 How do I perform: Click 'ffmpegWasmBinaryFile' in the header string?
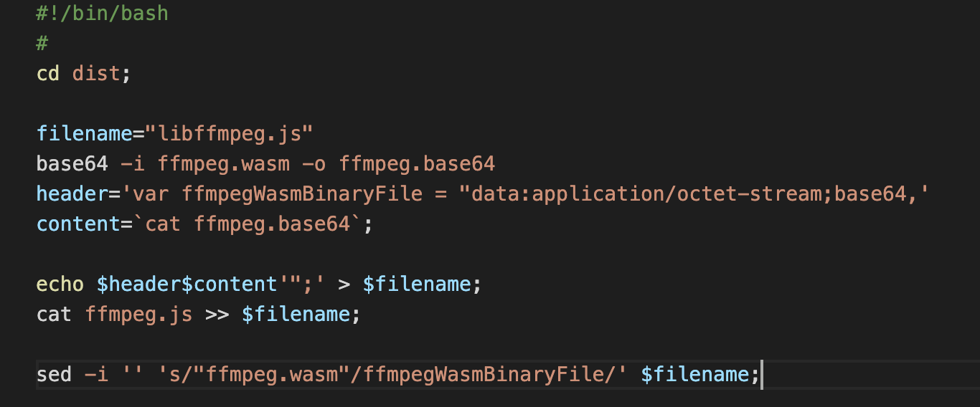point(302,193)
